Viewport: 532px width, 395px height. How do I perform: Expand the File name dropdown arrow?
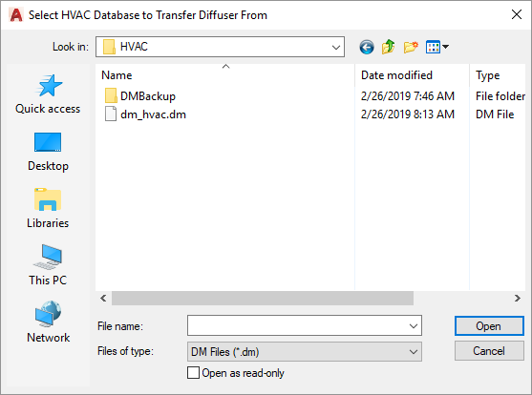(414, 326)
